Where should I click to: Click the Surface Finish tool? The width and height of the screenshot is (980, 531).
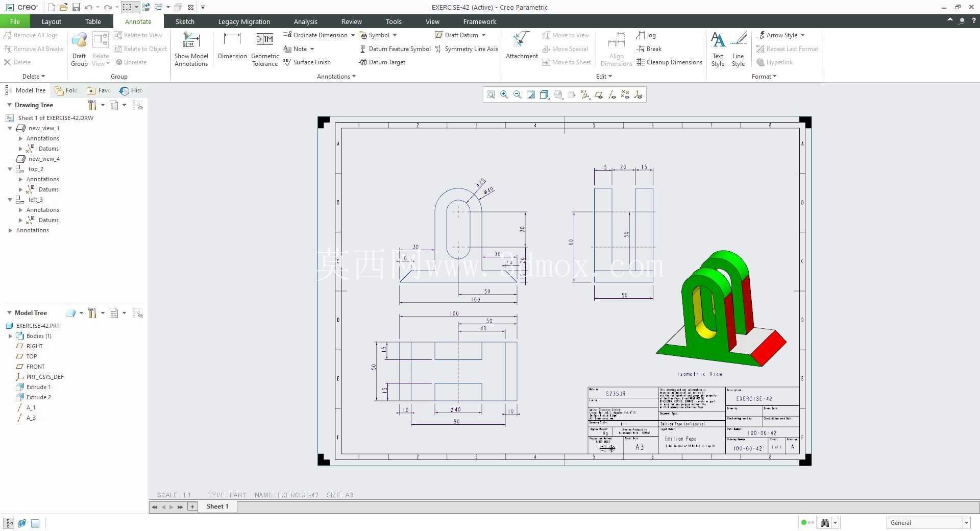click(x=307, y=62)
